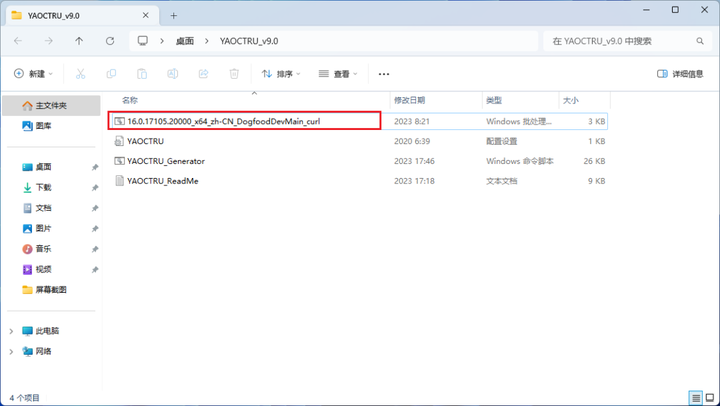Click the pin icon beside 图片

95,229
